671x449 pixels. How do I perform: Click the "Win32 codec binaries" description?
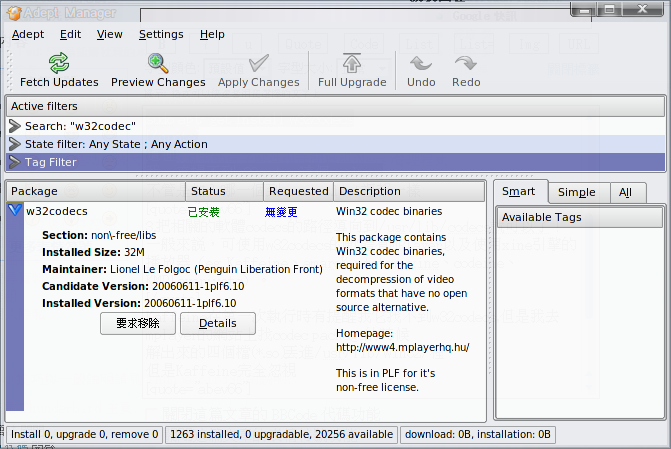point(389,211)
